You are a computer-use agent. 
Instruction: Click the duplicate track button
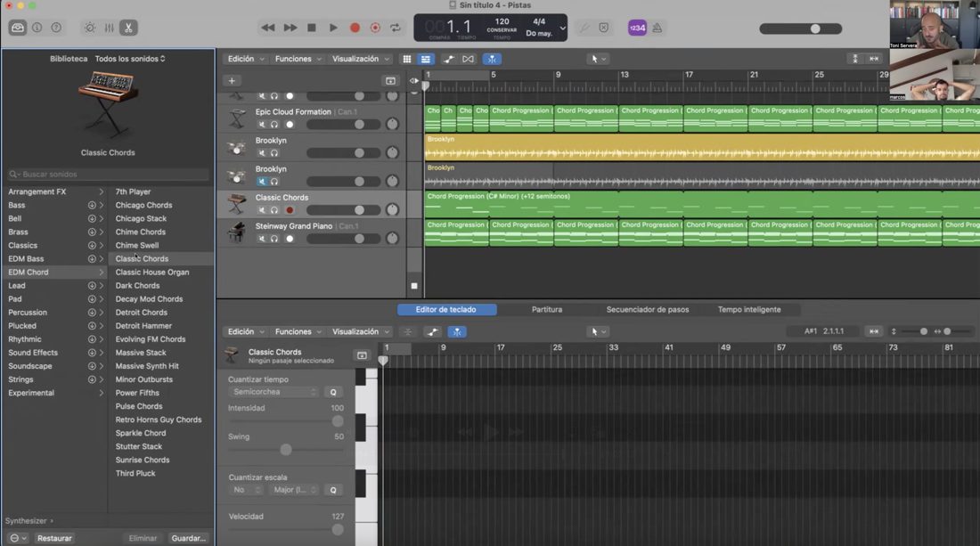pyautogui.click(x=390, y=80)
